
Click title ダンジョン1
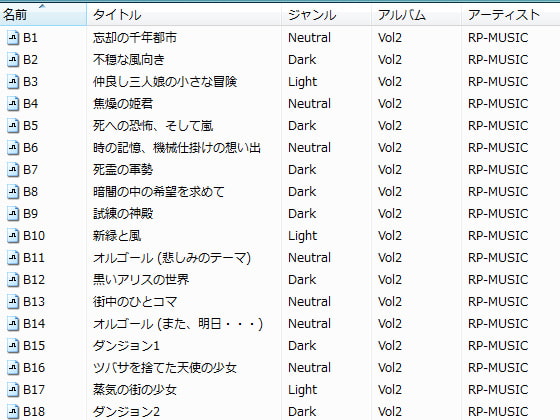(x=126, y=346)
